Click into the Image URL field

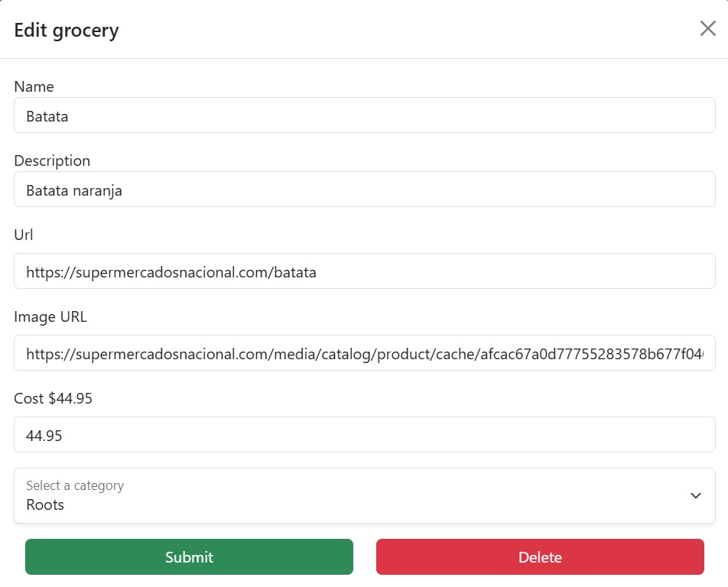click(x=365, y=352)
